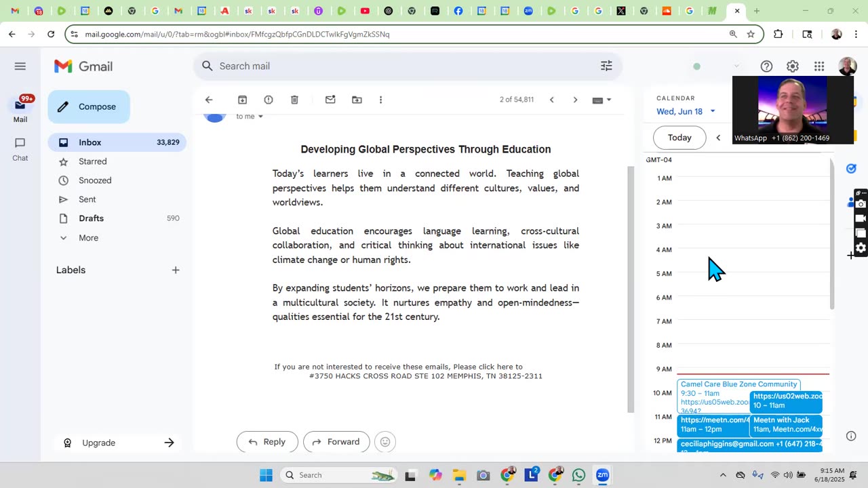The image size is (868, 488).
Task: Click the email body vertical scrollbar
Action: [x=631, y=290]
